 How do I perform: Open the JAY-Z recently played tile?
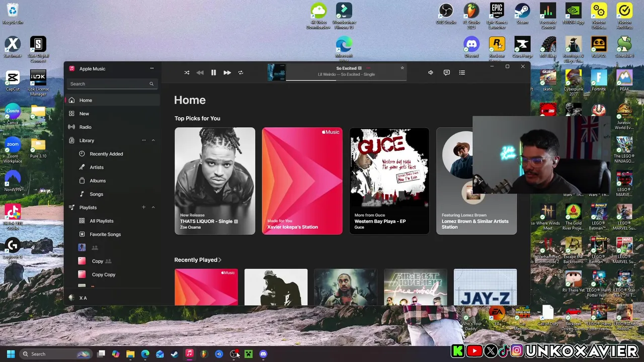tap(485, 287)
